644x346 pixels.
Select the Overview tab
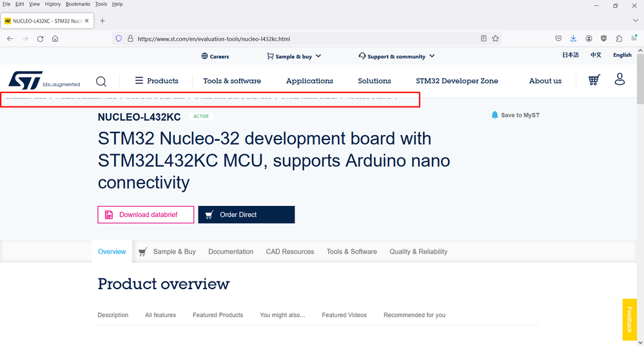click(x=112, y=251)
